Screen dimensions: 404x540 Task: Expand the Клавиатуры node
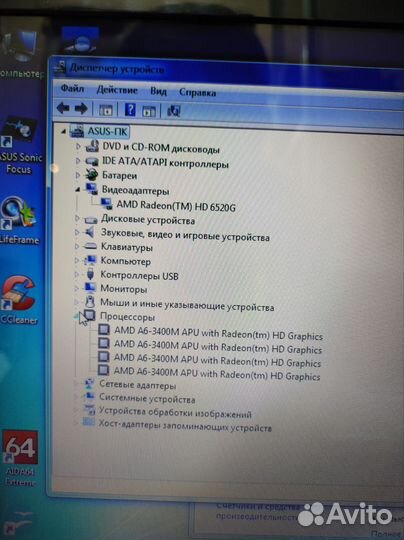[77, 246]
